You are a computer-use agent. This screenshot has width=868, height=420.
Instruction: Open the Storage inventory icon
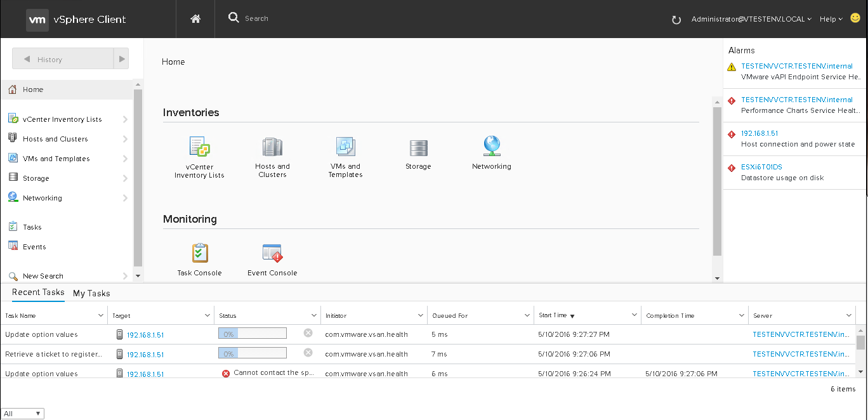(x=418, y=147)
